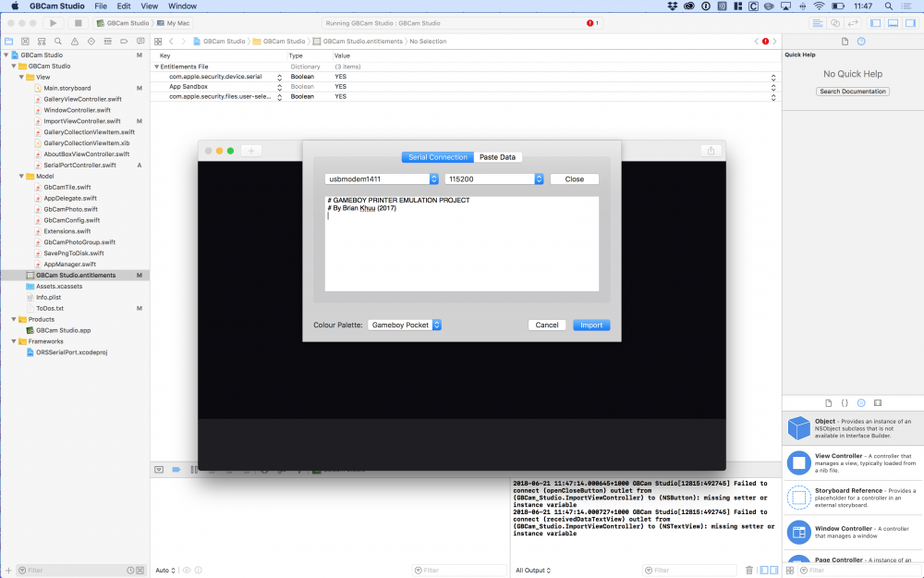Viewport: 924px width, 578px height.
Task: Switch to Standard editor
Action: pos(818,23)
